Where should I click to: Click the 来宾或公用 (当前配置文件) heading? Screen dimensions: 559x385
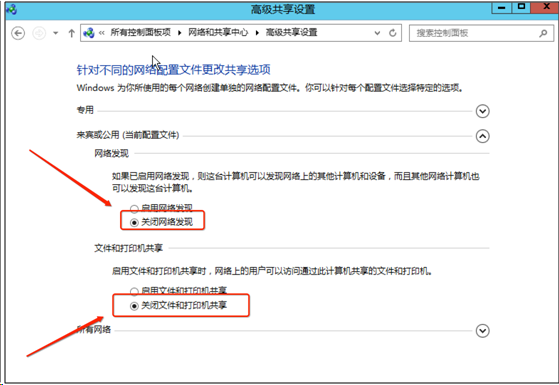click(128, 135)
